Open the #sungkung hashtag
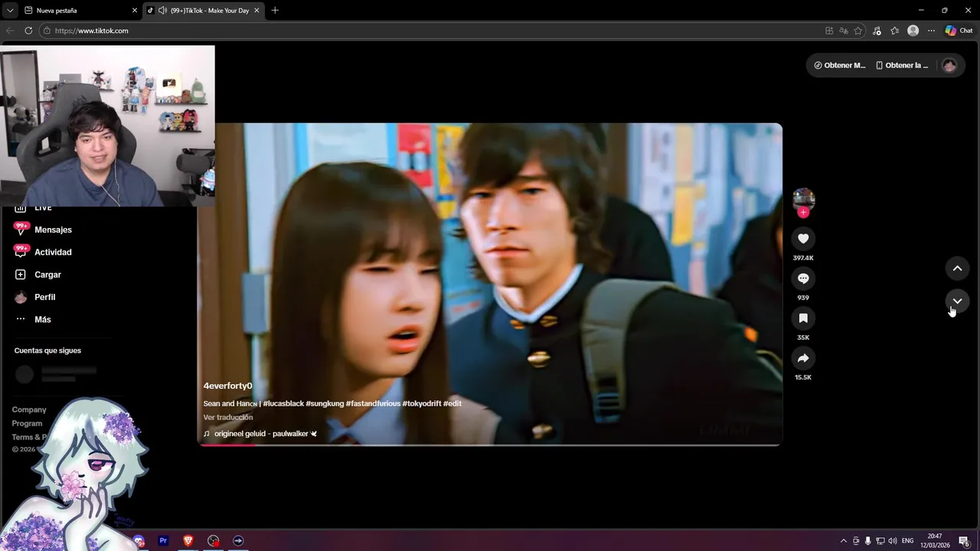Screen dimensions: 980x551 coord(325,403)
